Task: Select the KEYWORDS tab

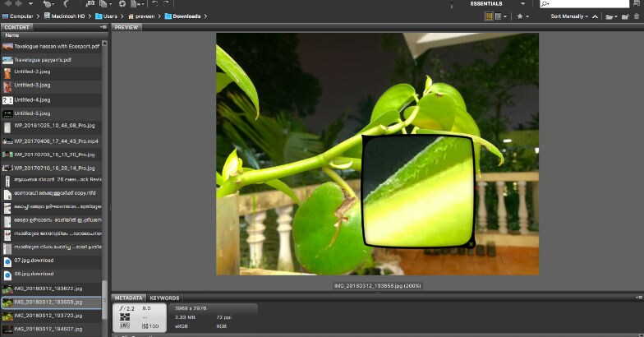Action: 164,298
